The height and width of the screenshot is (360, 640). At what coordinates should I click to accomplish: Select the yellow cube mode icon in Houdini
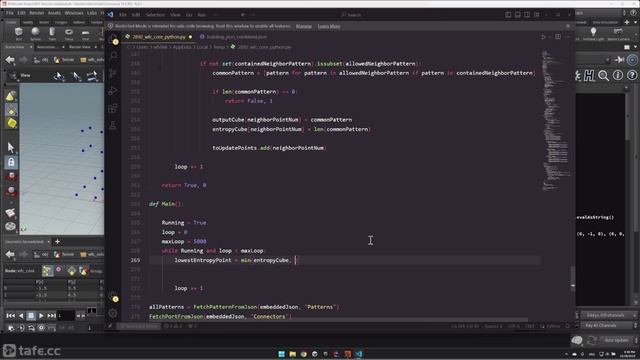click(11, 123)
